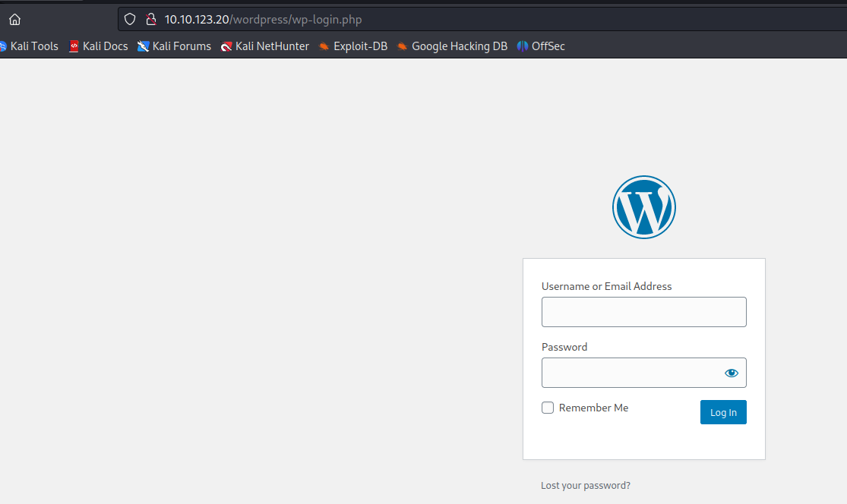Open the Kali Tools bookmark
Screen dimensions: 847x504
(x=29, y=46)
